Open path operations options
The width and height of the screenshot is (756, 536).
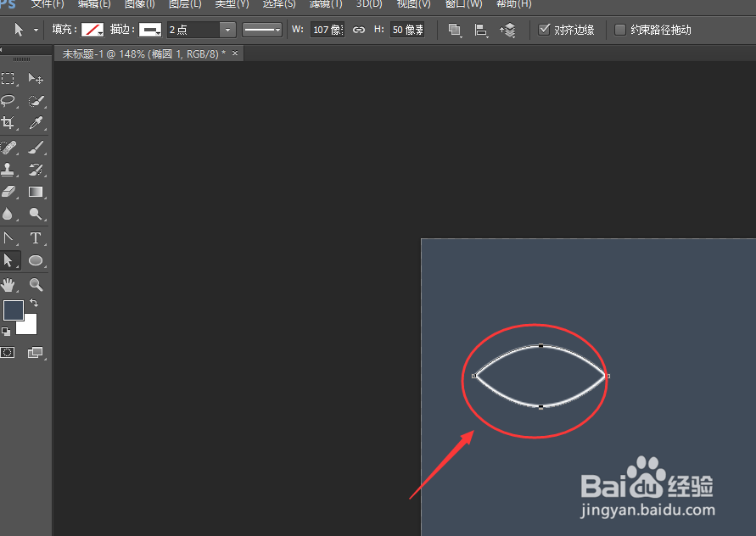[455, 30]
